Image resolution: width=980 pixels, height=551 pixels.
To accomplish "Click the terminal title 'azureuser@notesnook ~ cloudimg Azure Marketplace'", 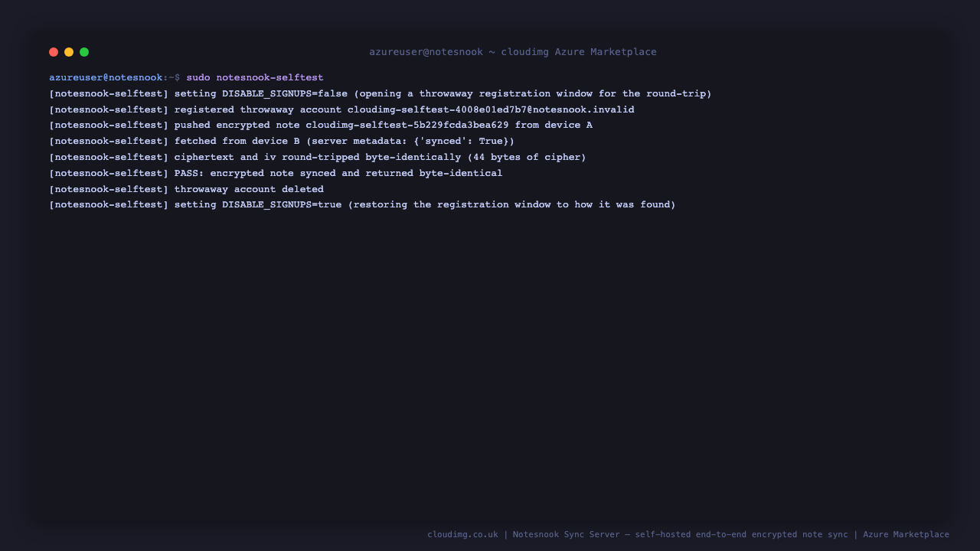I will tap(513, 52).
